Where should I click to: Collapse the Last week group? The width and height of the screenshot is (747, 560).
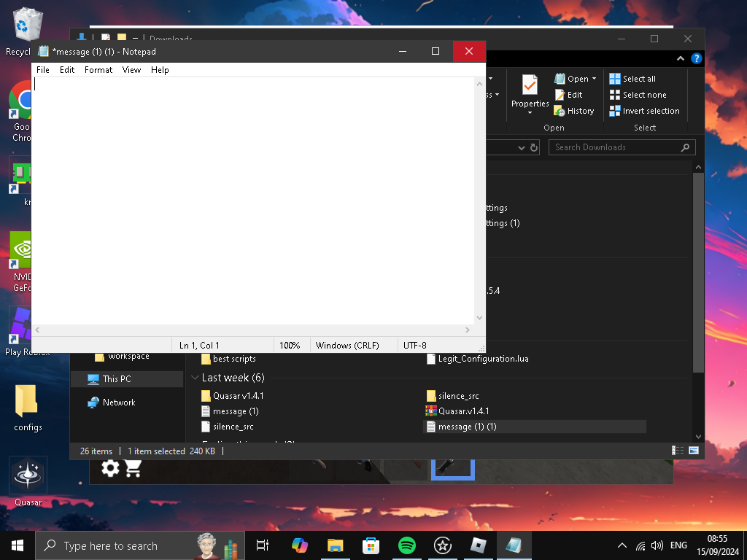tap(194, 378)
